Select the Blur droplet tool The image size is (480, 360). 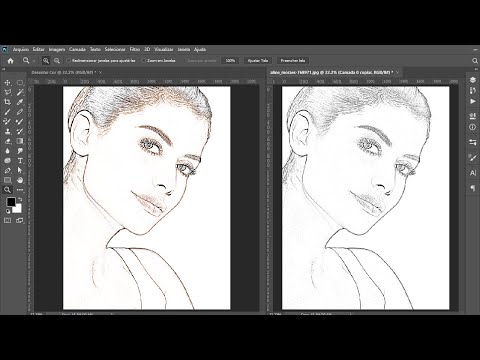pos(7,151)
